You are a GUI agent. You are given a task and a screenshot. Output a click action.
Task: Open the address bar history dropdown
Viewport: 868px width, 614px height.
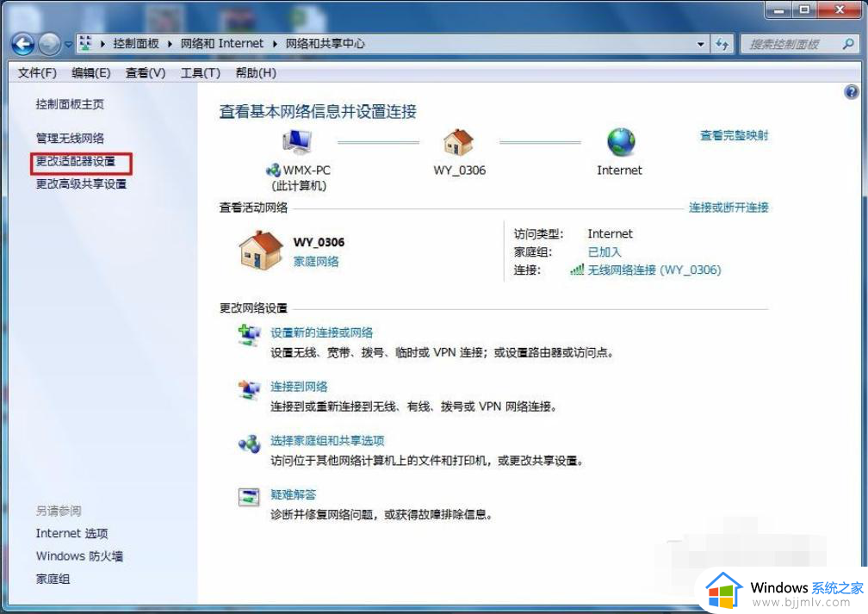pyautogui.click(x=701, y=44)
